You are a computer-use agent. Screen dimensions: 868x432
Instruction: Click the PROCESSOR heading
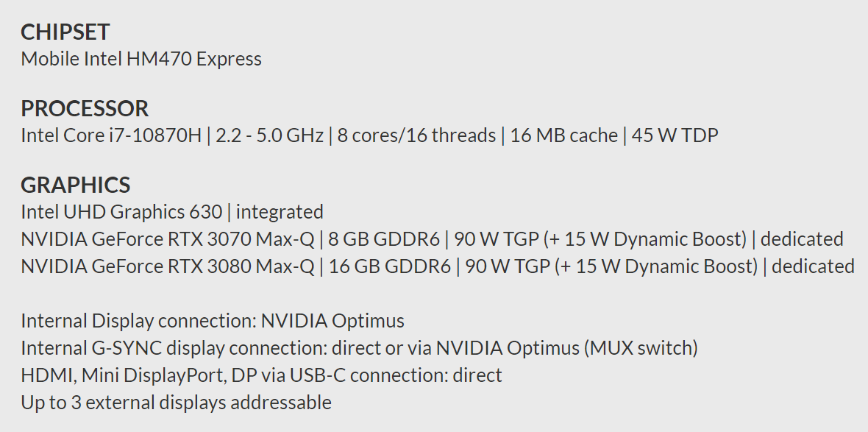click(x=85, y=109)
